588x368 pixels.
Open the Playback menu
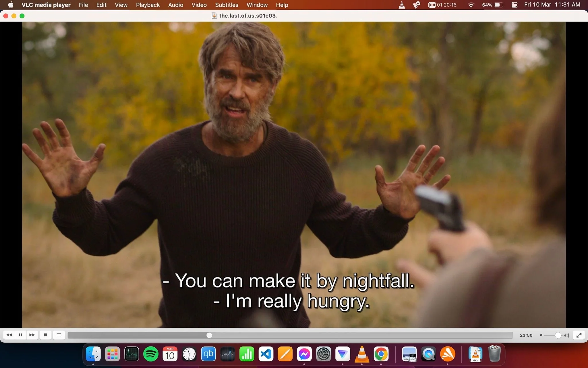point(148,5)
